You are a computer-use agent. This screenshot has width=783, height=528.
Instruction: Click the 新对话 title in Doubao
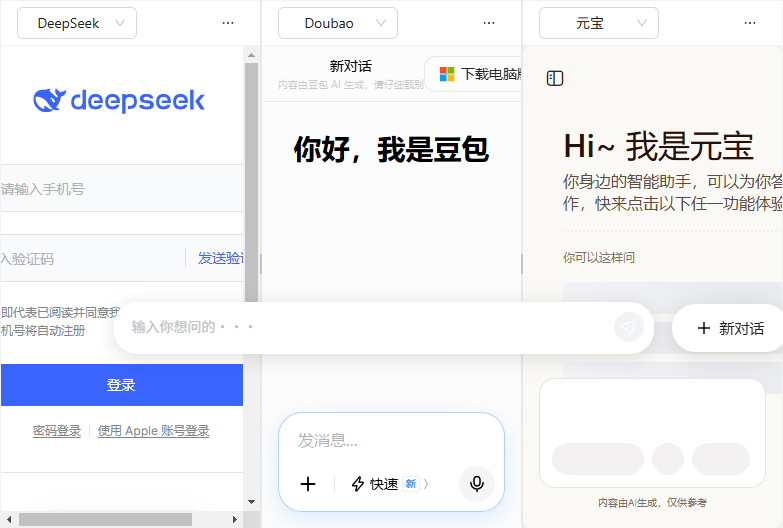(351, 66)
